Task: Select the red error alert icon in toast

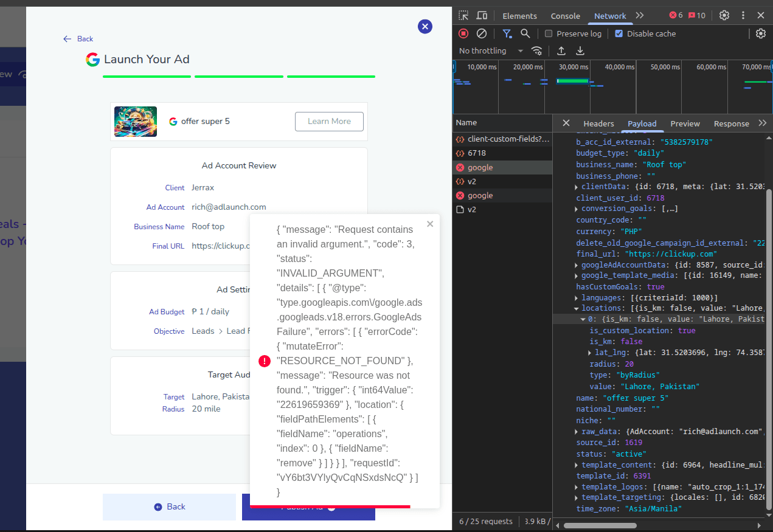Action: click(x=265, y=361)
